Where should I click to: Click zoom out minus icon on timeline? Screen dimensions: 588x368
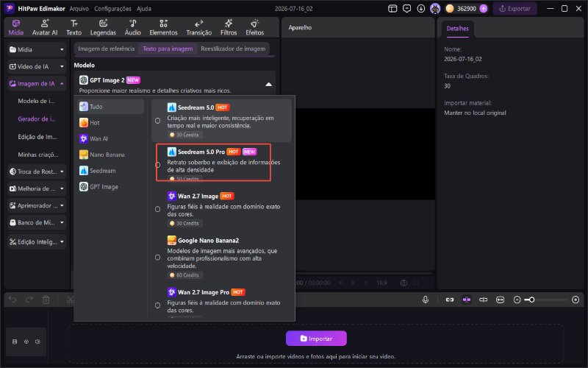click(517, 300)
